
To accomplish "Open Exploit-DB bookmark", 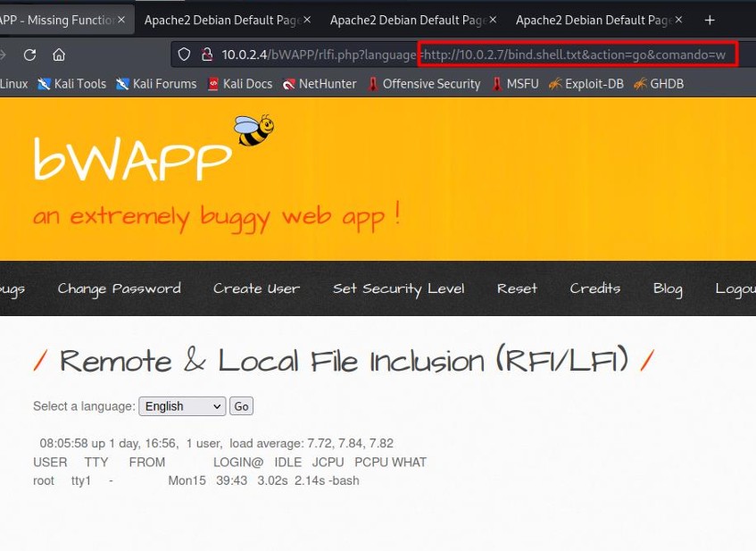I will point(586,84).
